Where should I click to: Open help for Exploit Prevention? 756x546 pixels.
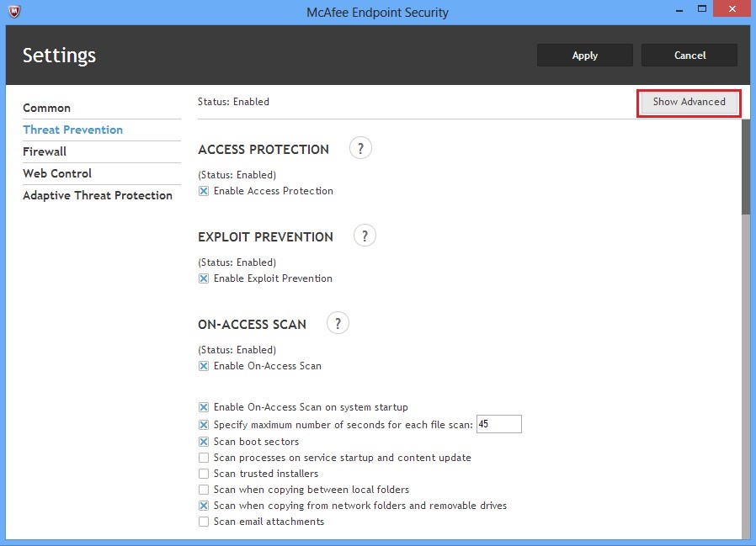click(x=365, y=235)
